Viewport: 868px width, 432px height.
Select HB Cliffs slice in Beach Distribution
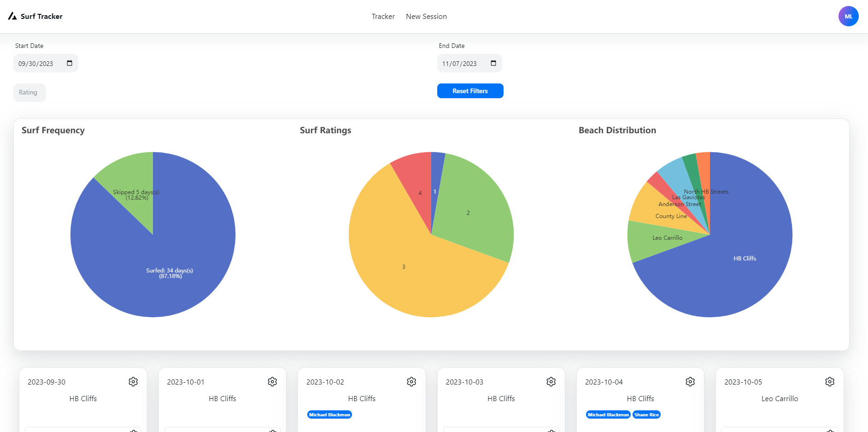(745, 259)
